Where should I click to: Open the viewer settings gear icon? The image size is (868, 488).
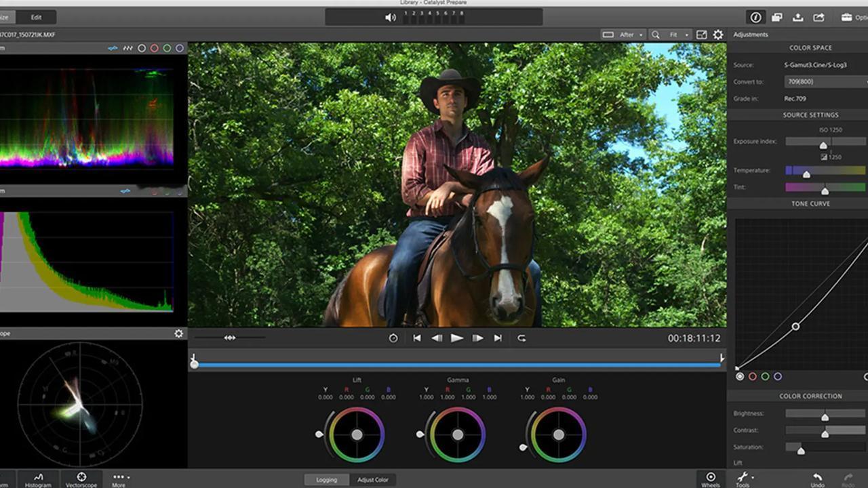[718, 35]
